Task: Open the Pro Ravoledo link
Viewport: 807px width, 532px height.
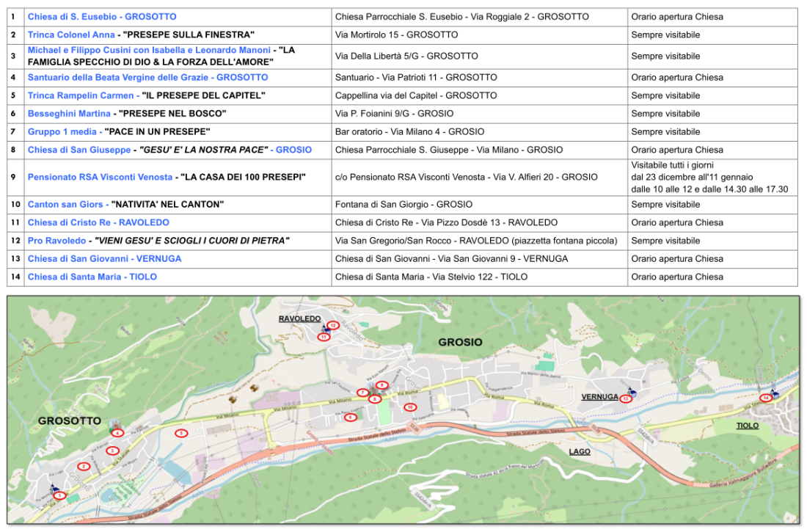Action: (x=56, y=241)
